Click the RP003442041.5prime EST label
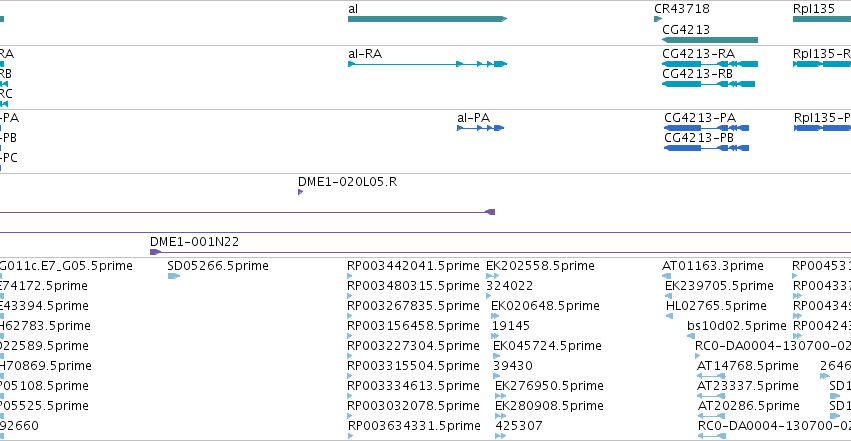Screen dimensions: 851x441 coord(413,266)
